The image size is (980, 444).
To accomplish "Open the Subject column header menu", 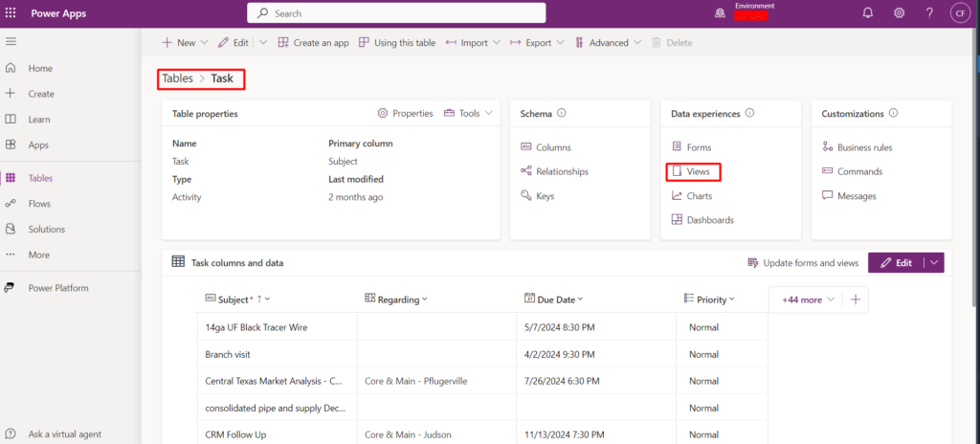I will 268,299.
